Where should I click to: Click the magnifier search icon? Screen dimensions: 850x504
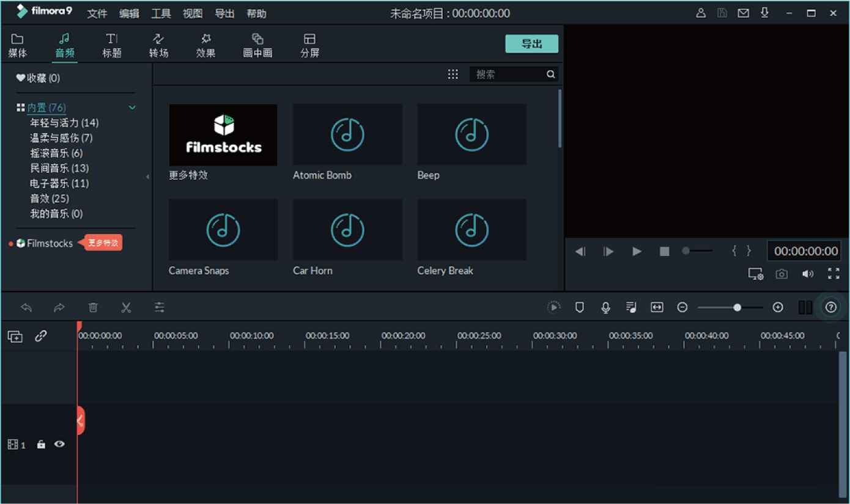tap(551, 74)
